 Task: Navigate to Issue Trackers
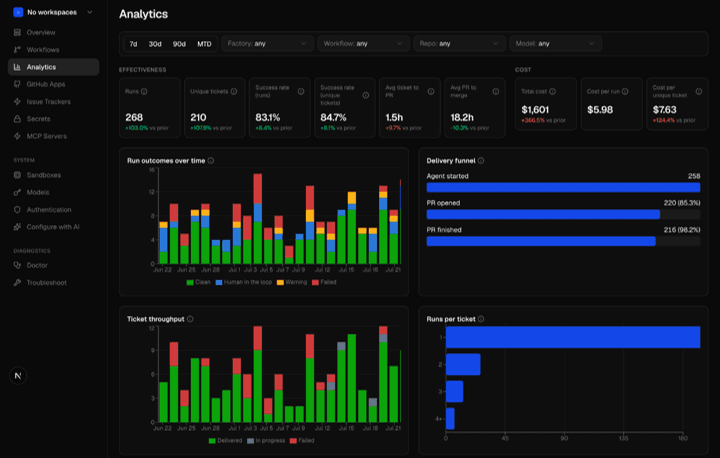point(53,102)
